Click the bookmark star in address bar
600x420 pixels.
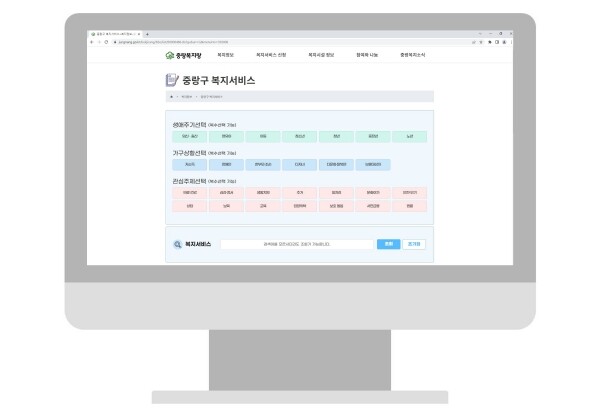(x=480, y=42)
